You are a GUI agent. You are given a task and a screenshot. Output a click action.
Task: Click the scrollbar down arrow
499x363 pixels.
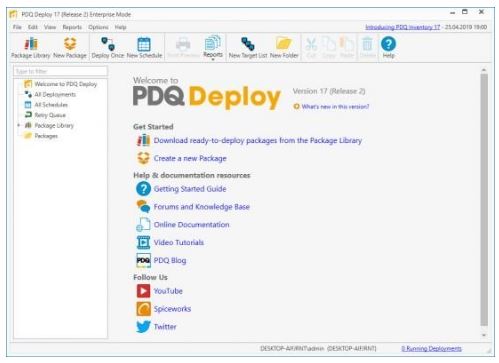click(484, 335)
